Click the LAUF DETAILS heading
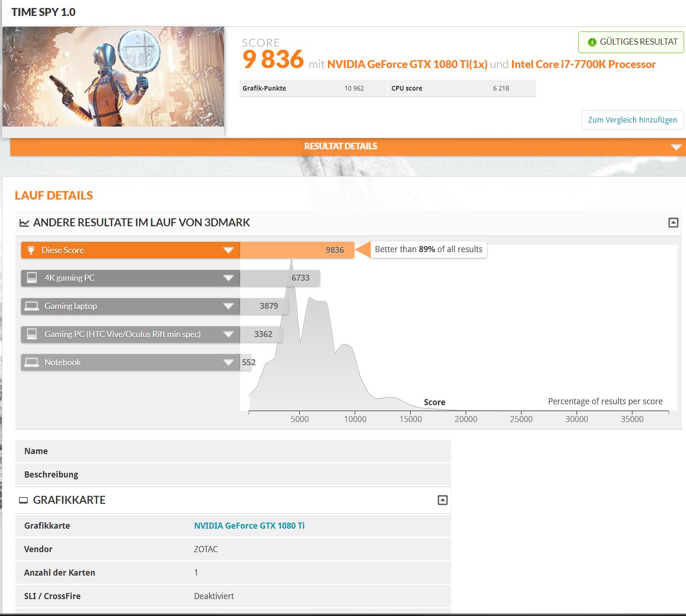686x616 pixels. (54, 195)
